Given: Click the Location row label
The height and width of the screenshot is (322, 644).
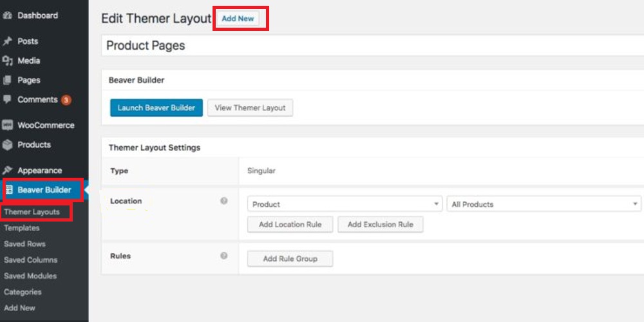Looking at the screenshot, I should [x=126, y=201].
